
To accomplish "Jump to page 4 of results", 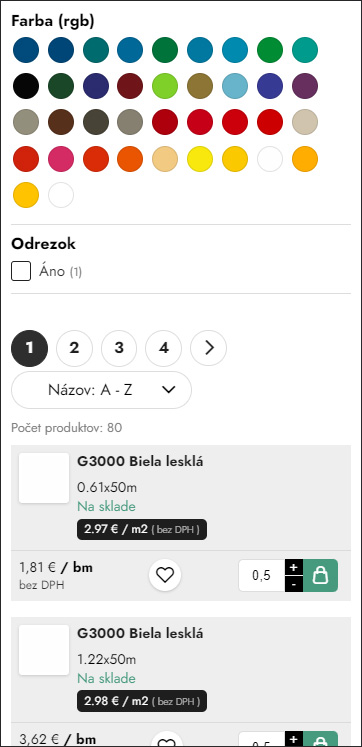I will click(x=163, y=348).
